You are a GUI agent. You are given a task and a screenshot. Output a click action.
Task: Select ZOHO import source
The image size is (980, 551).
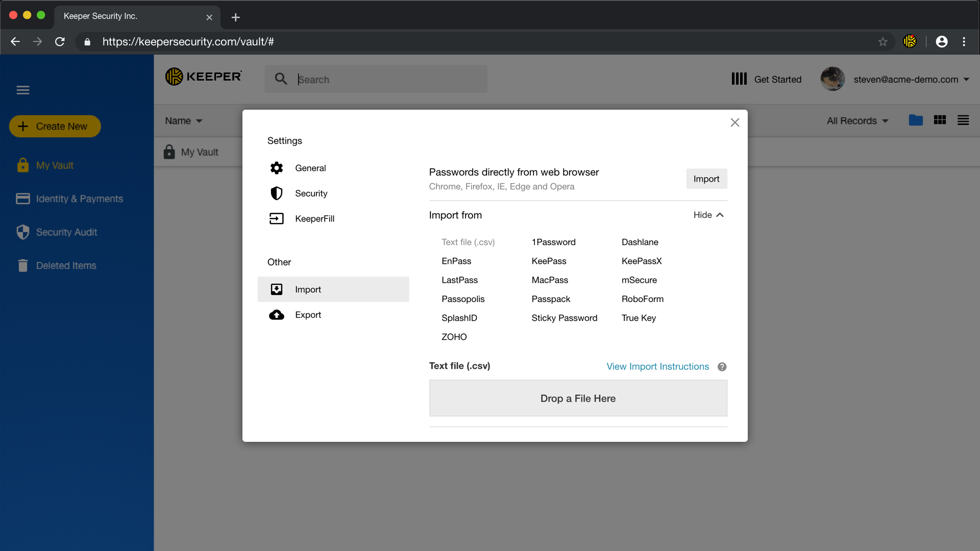click(x=454, y=336)
